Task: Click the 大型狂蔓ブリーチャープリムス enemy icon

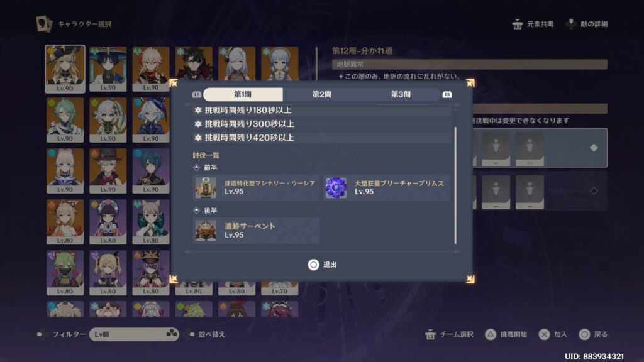Action: pos(336,187)
